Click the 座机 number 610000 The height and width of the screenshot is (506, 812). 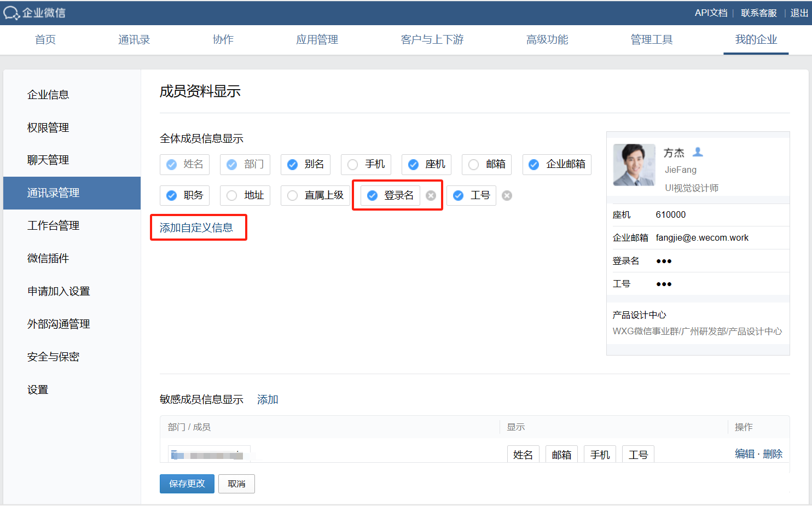(671, 215)
